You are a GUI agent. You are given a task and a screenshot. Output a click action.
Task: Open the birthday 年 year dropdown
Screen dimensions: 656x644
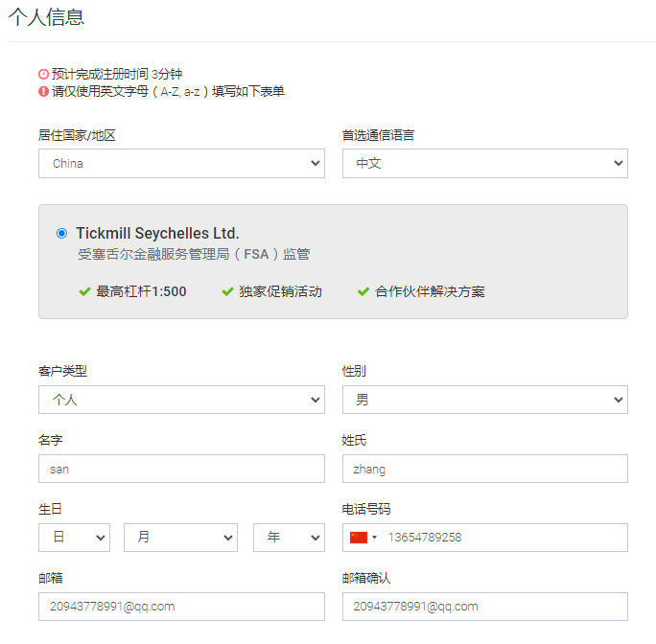(x=289, y=538)
